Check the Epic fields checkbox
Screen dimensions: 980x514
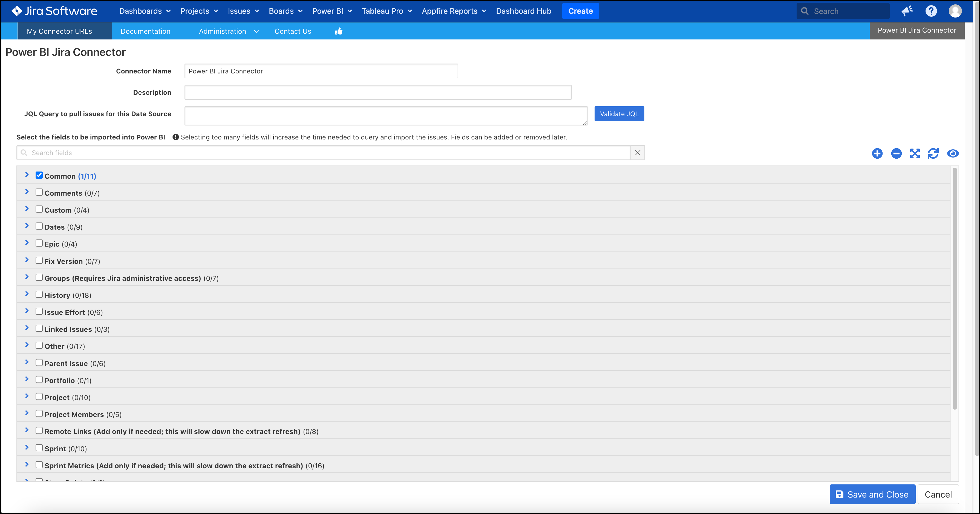coord(39,243)
